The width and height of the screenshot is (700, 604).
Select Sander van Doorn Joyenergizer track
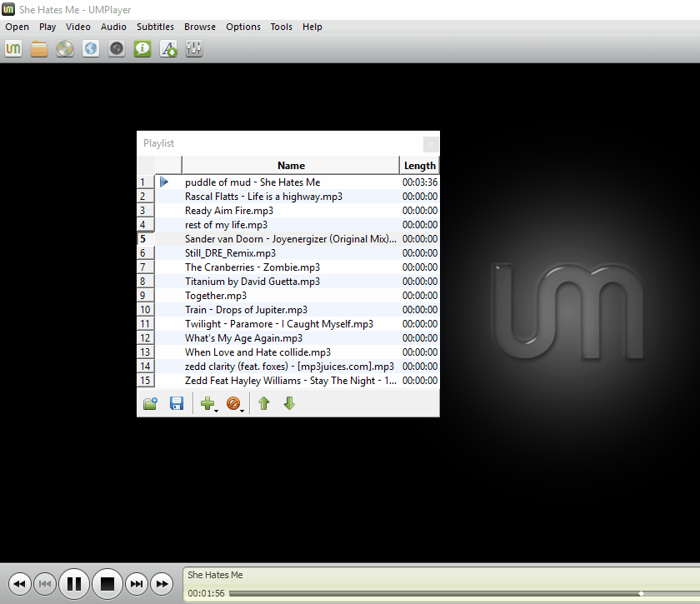[291, 239]
